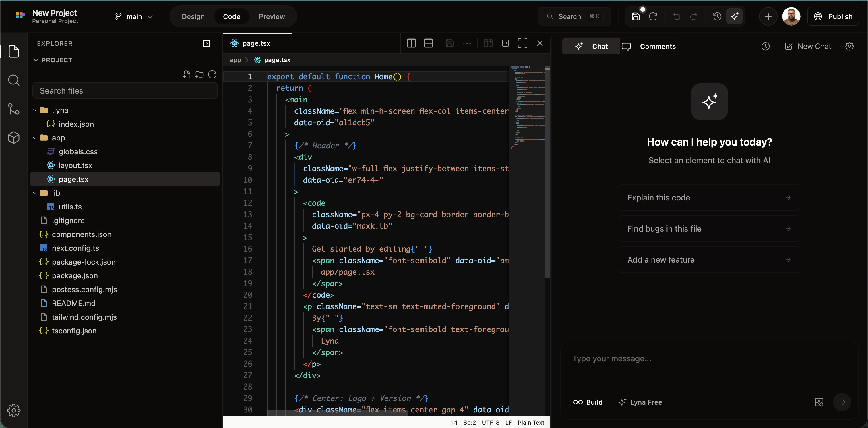This screenshot has height=428, width=868.
Task: Toggle split editor horizontally
Action: [x=428, y=43]
